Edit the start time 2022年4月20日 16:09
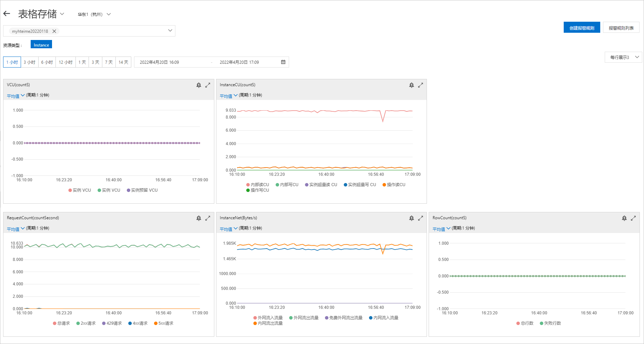 point(160,62)
